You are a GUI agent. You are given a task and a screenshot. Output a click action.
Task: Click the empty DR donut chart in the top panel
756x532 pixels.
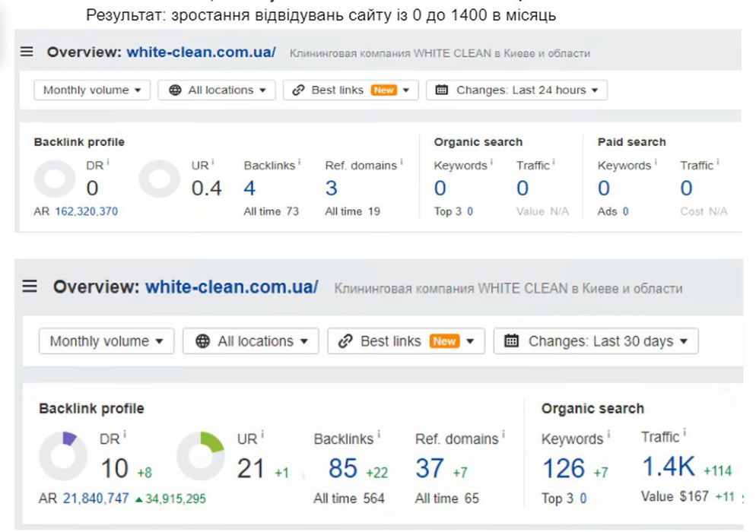pos(55,179)
